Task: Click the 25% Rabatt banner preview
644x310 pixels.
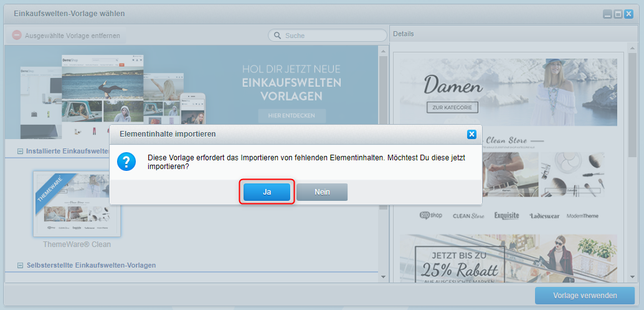Action: click(x=508, y=259)
